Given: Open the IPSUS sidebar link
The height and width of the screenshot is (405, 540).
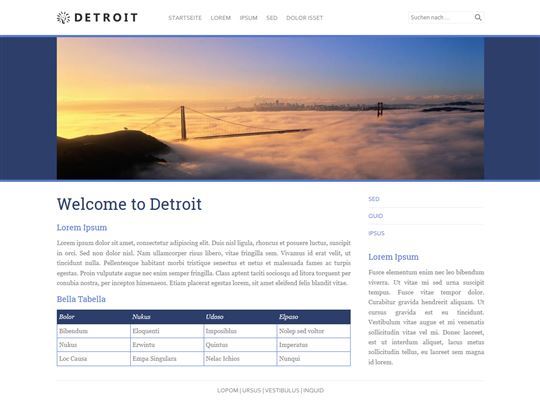Looking at the screenshot, I should point(376,233).
